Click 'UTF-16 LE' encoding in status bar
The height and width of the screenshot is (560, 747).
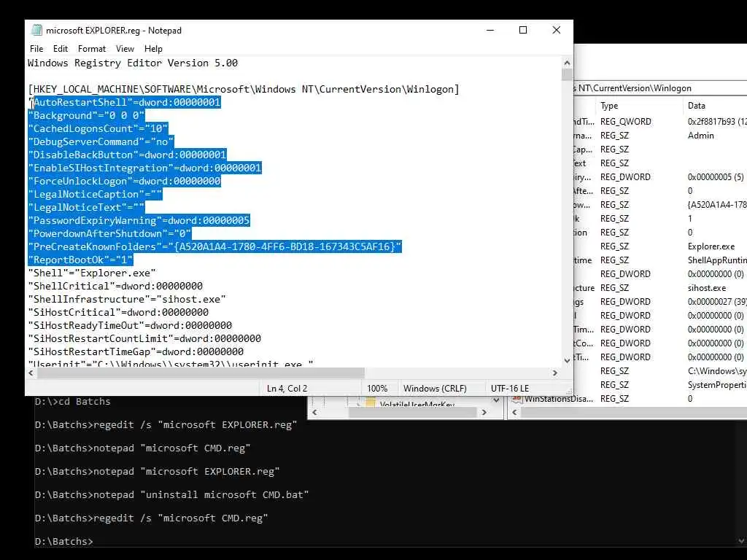tap(510, 388)
